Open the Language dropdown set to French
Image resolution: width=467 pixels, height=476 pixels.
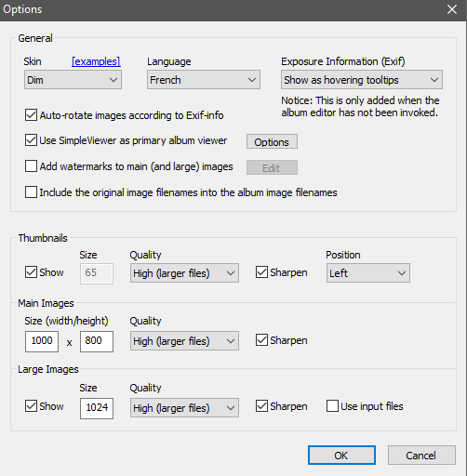point(204,80)
